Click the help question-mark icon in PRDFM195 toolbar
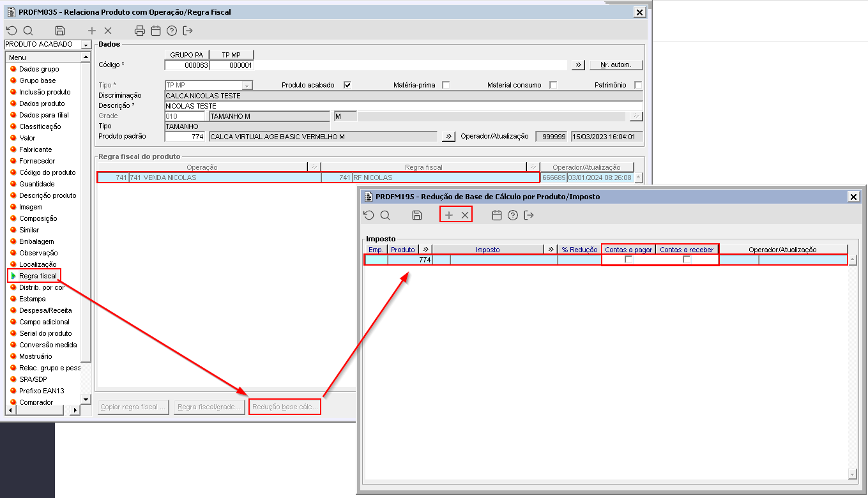The height and width of the screenshot is (498, 868). (513, 215)
